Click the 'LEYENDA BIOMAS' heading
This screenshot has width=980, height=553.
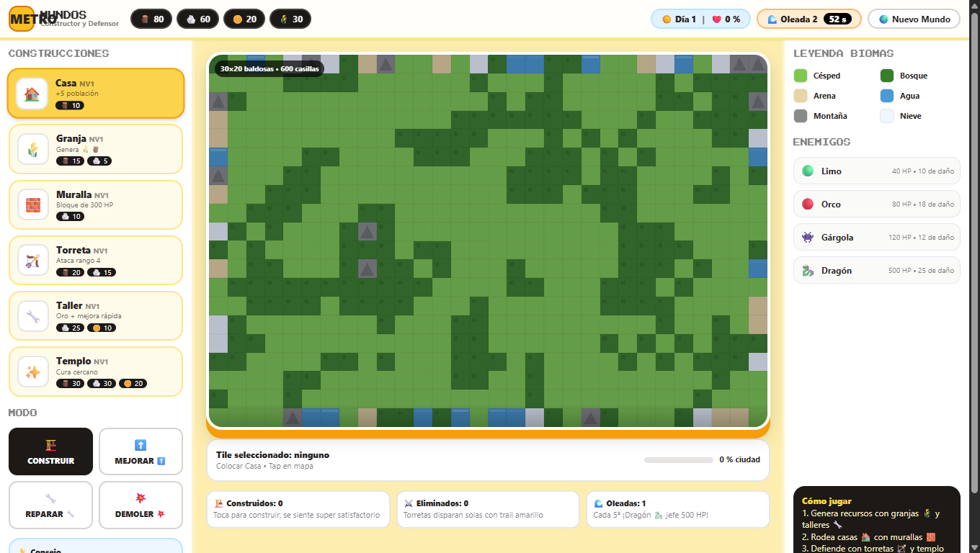pos(843,53)
